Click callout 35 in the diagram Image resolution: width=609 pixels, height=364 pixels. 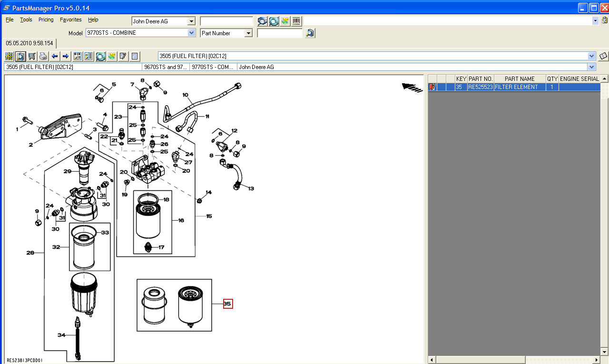(x=228, y=304)
